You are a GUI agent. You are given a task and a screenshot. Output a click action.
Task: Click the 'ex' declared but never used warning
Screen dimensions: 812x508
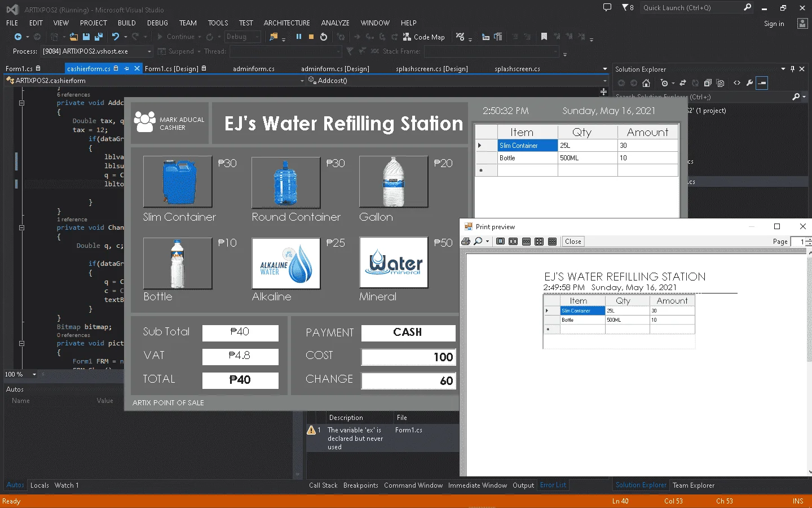382,438
